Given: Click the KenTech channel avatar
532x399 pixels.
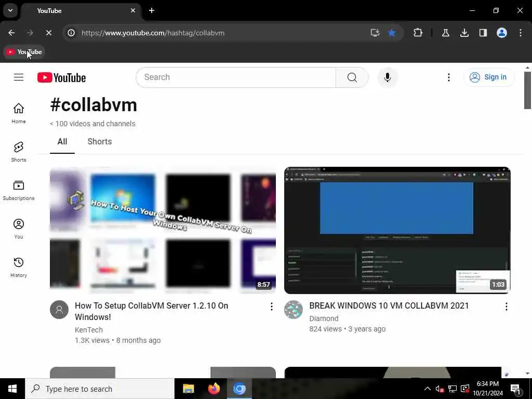Looking at the screenshot, I should pos(59,310).
